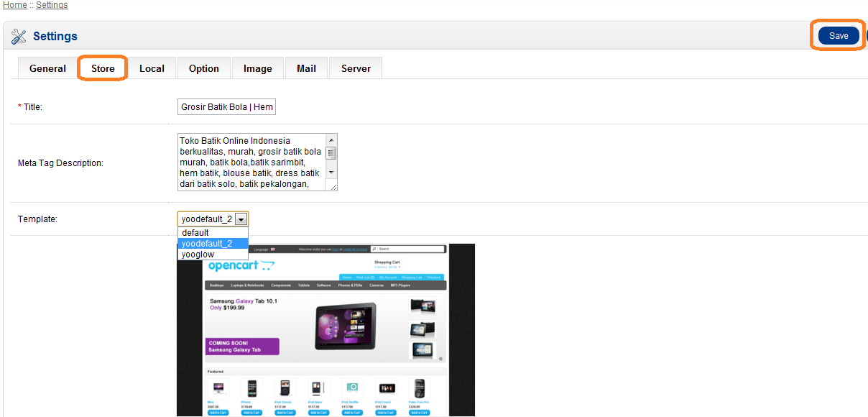Click the OpenCart template preview image
This screenshot has height=417, width=868.
point(325,331)
